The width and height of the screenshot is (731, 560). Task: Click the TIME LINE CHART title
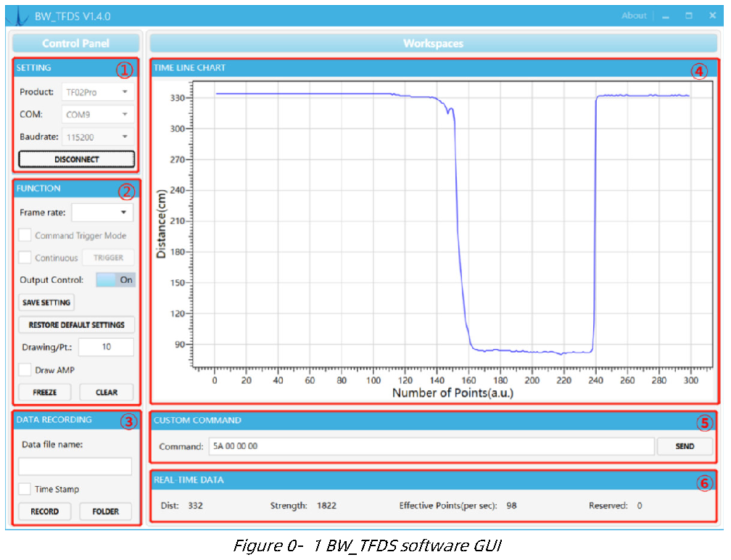190,67
